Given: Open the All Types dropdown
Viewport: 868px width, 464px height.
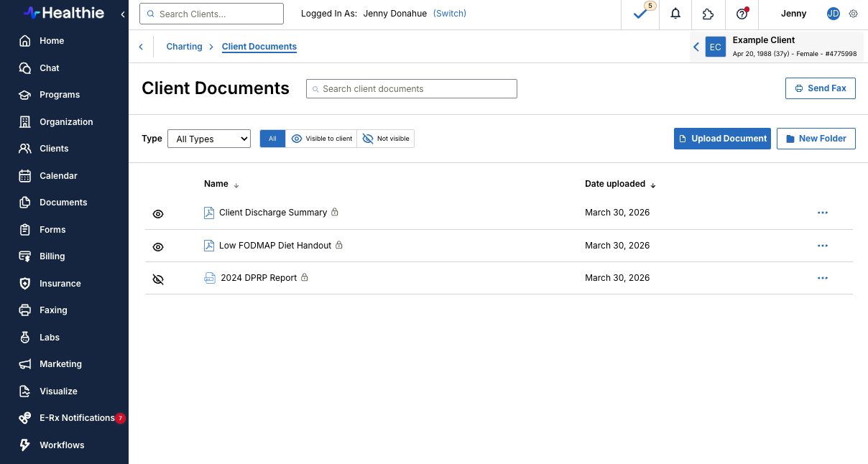Looking at the screenshot, I should coord(208,139).
